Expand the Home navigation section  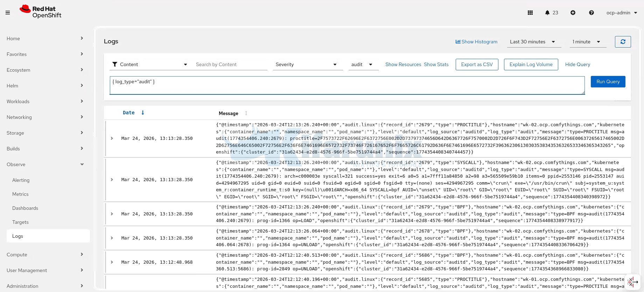45,38
